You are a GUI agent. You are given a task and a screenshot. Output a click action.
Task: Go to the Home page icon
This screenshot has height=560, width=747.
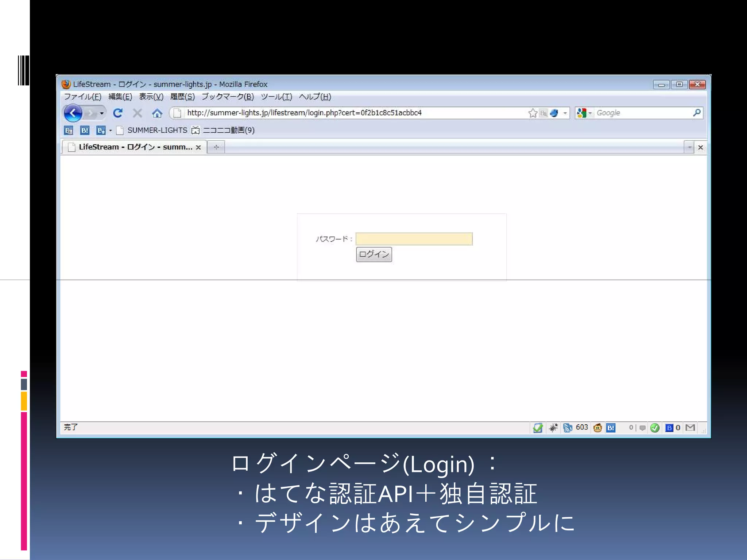[x=157, y=113]
